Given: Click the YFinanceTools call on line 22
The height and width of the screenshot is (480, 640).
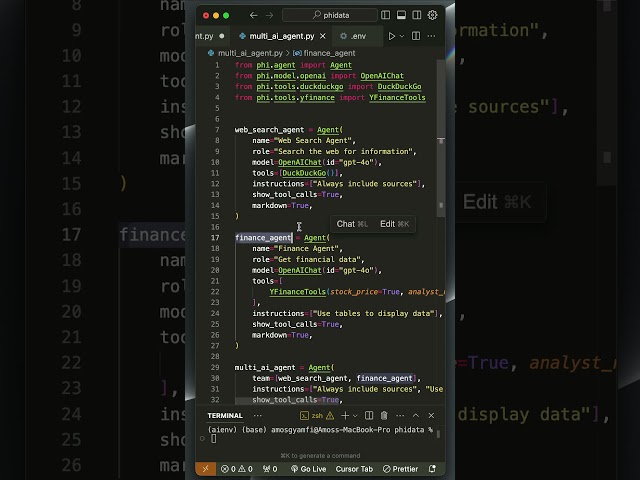Looking at the screenshot, I should pos(298,292).
